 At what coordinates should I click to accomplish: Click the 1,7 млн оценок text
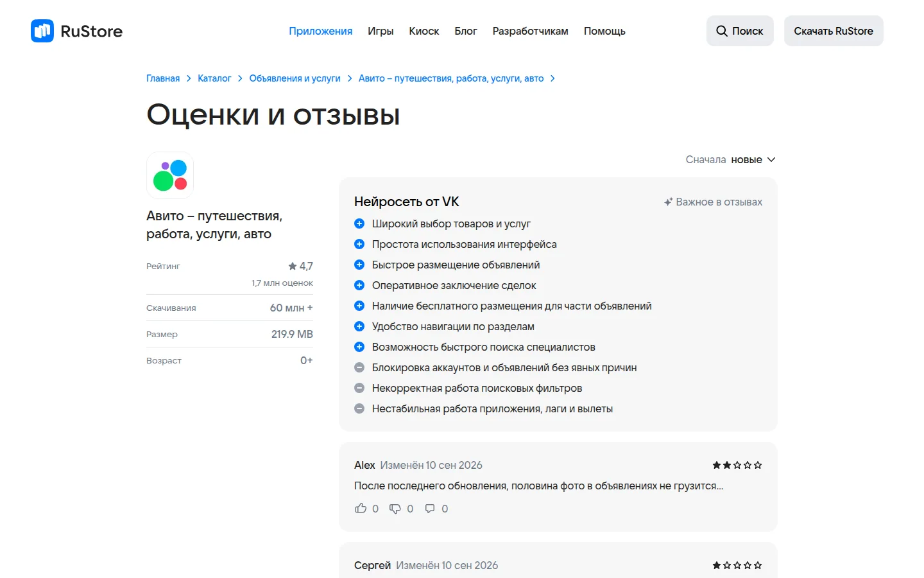pyautogui.click(x=282, y=283)
